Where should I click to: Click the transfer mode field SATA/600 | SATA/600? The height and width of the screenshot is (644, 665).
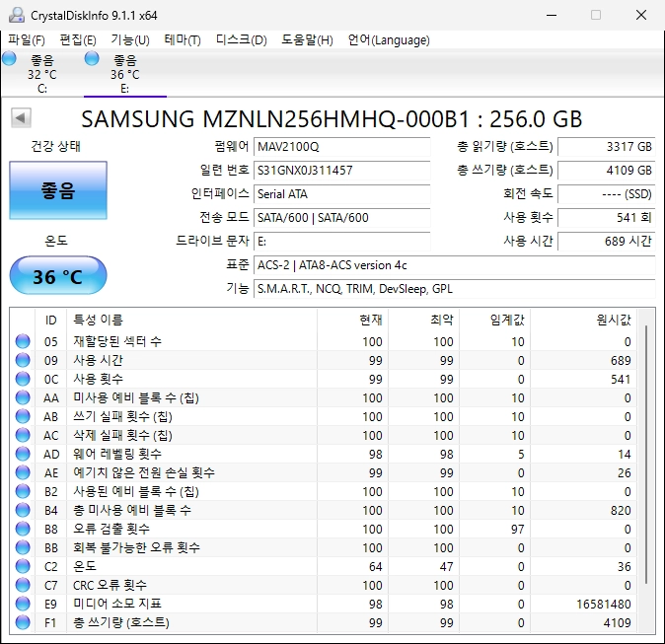[x=341, y=218]
